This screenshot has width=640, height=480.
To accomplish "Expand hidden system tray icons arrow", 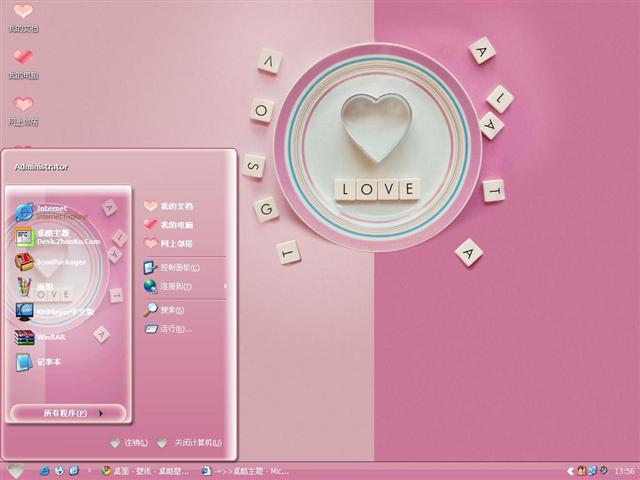I will coord(571,471).
